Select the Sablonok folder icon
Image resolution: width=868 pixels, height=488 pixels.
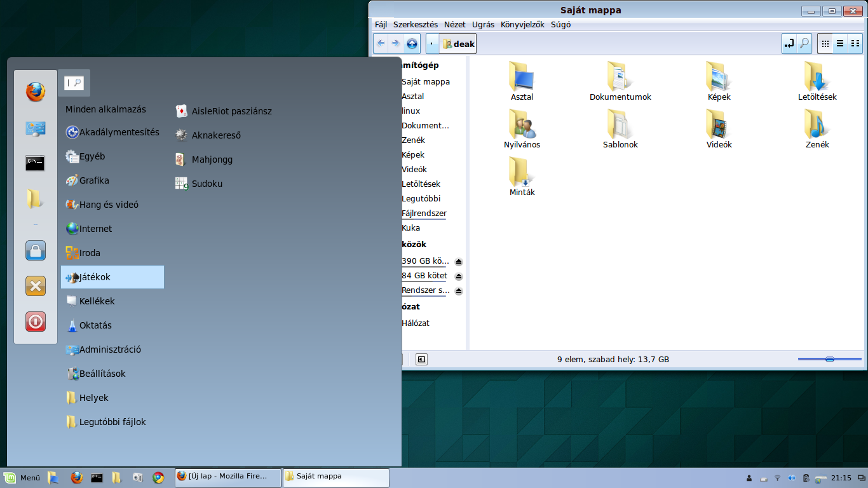click(620, 125)
